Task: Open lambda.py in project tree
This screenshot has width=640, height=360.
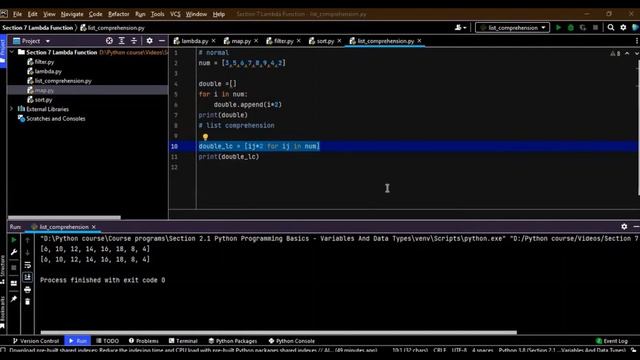Action: (x=48, y=71)
